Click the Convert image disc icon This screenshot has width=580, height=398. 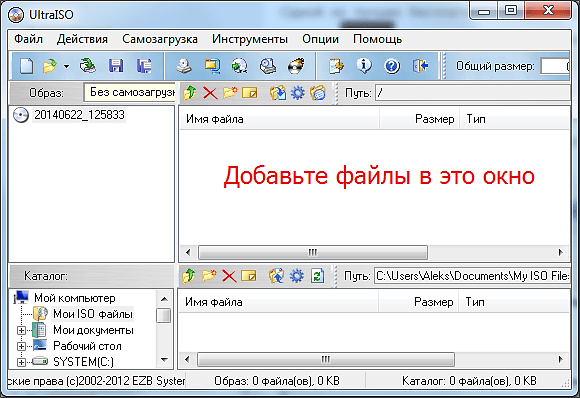[240, 66]
